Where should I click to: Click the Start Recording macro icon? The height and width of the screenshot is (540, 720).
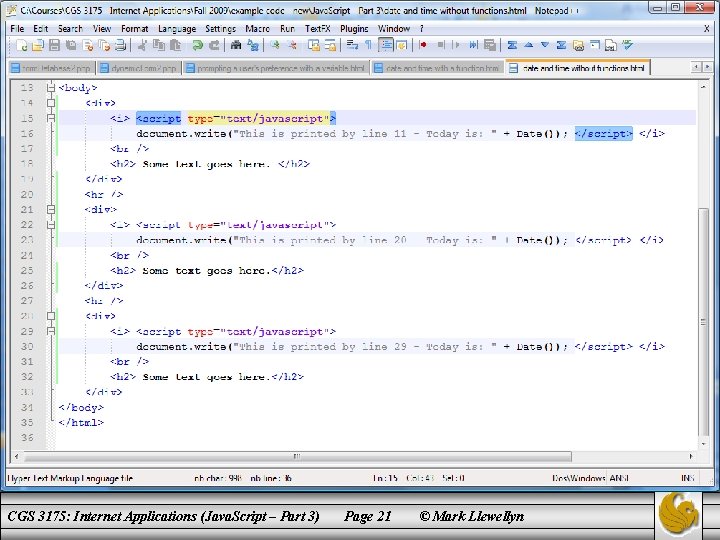(x=423, y=46)
